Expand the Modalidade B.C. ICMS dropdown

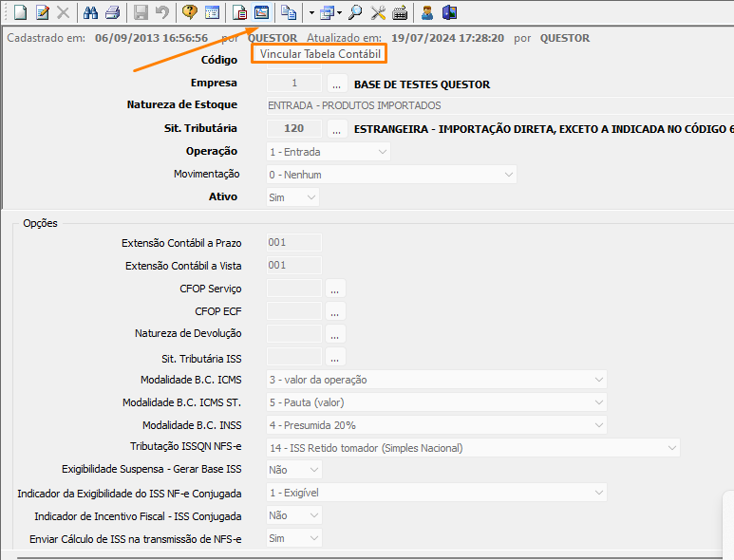pyautogui.click(x=599, y=380)
